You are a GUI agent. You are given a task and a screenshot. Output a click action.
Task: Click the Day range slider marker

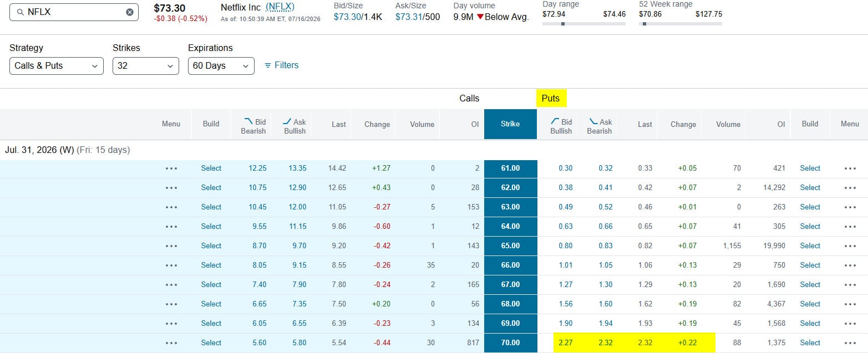point(563,24)
